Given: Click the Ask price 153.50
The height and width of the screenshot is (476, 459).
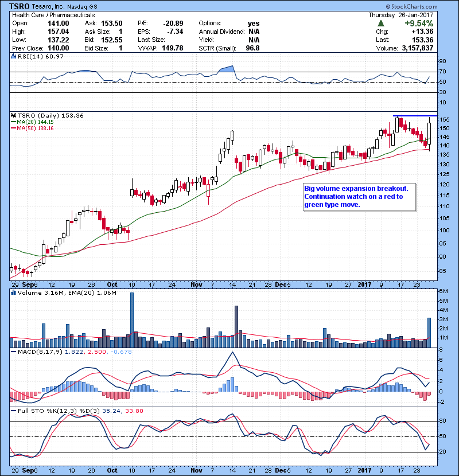Looking at the screenshot, I should (x=112, y=24).
